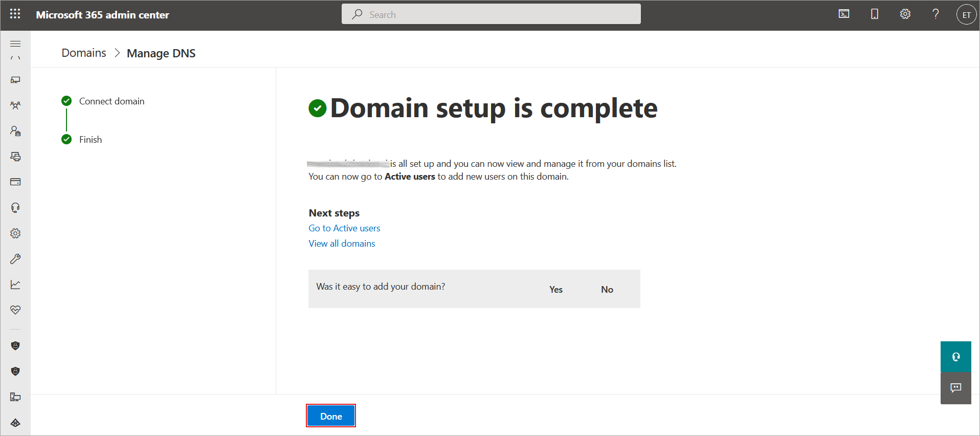Click into the Search box
This screenshot has height=436, width=980.
(x=491, y=14)
